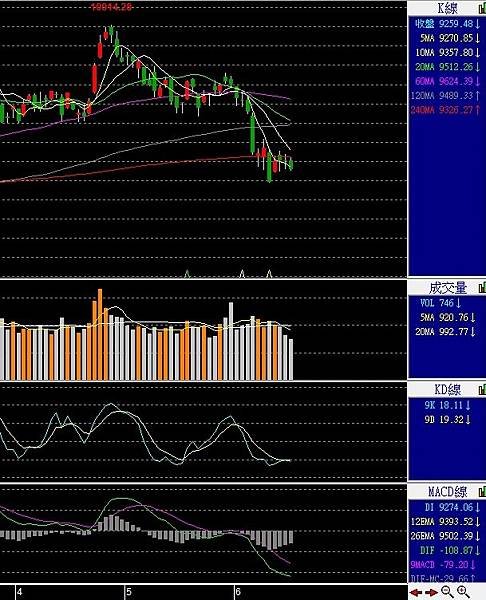Click the red right arrow to shift chart
The width and height of the screenshot is (486, 600).
[x=431, y=592]
